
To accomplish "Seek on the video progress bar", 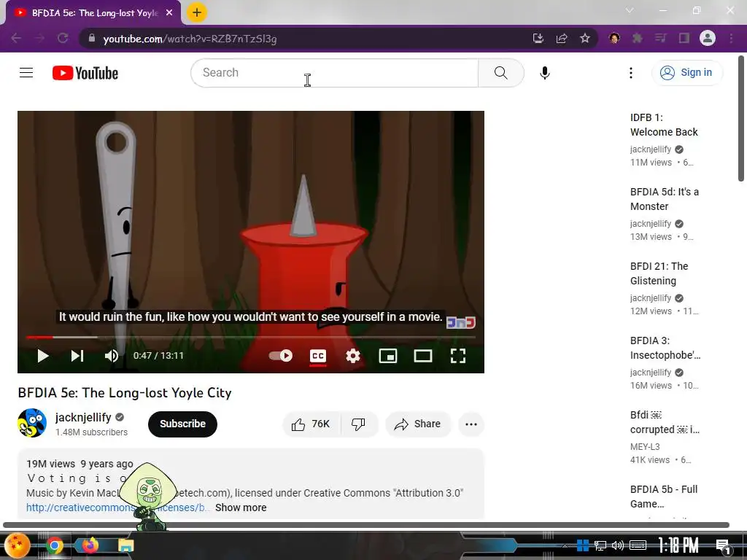I will point(251,337).
